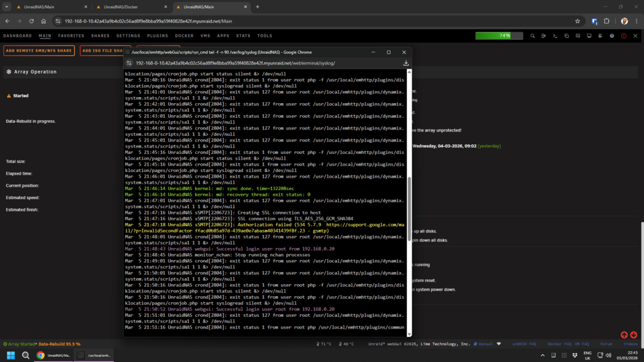Open Windows taskbar search
The width and height of the screenshot is (644, 362).
pos(26,356)
